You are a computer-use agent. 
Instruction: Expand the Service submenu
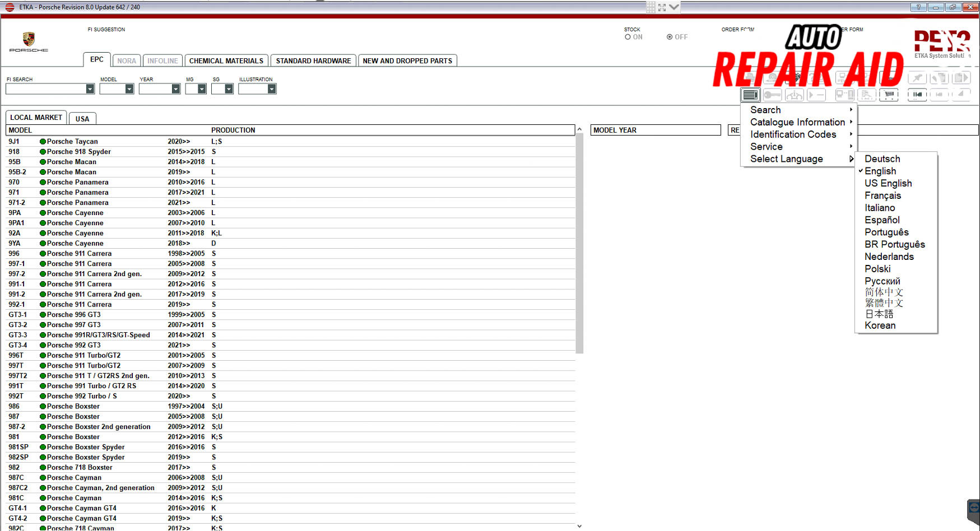(x=799, y=147)
